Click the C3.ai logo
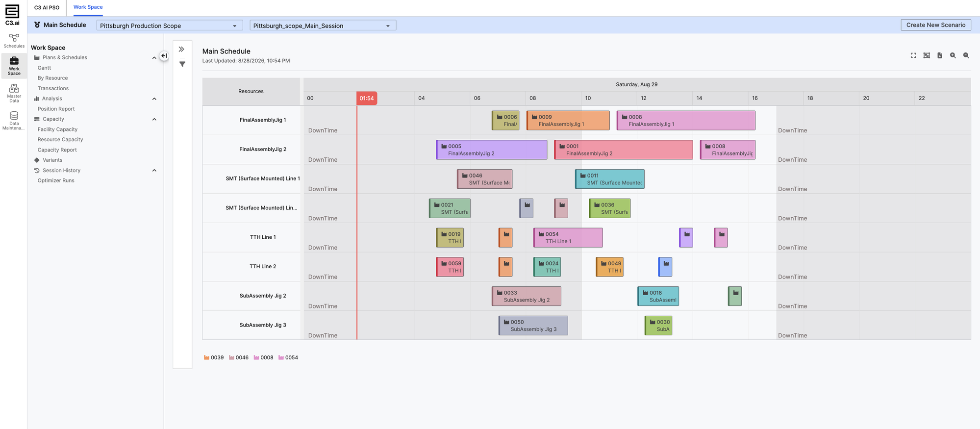Viewport: 980px width, 429px height. 12,15
